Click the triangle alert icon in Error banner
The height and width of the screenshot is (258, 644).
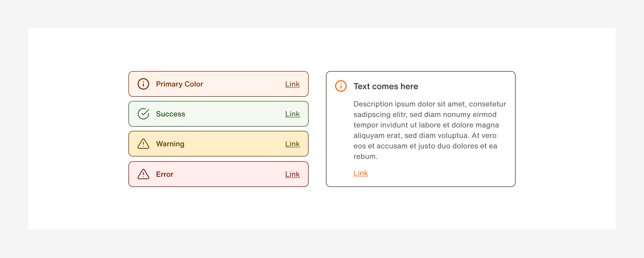pyautogui.click(x=143, y=174)
